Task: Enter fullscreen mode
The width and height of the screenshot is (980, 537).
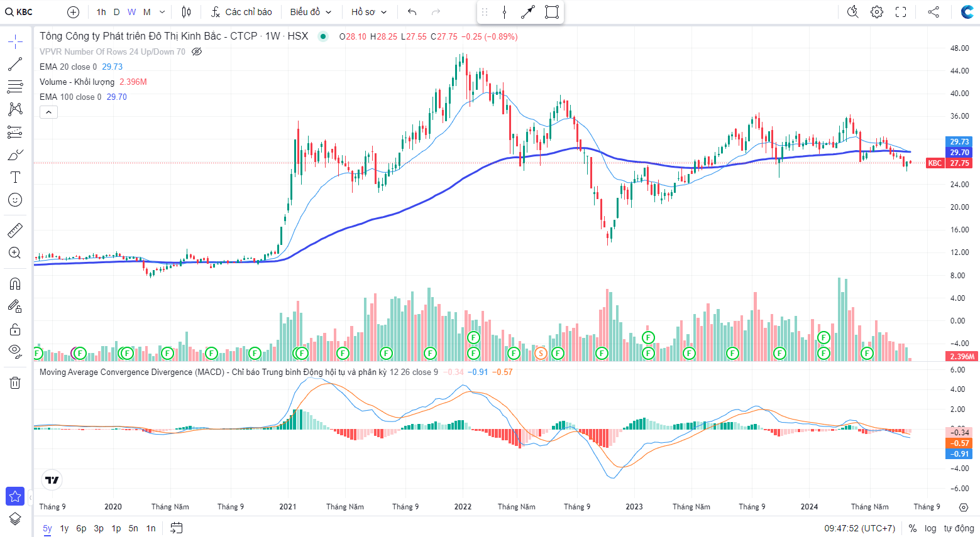Action: coord(901,12)
